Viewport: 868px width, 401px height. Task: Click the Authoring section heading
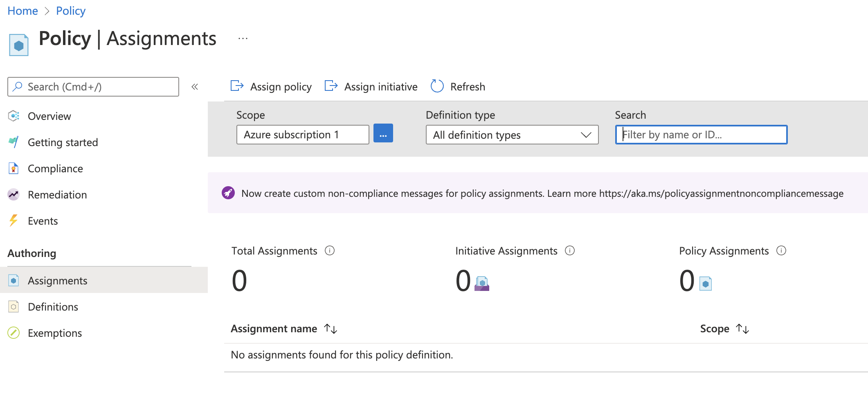[32, 253]
